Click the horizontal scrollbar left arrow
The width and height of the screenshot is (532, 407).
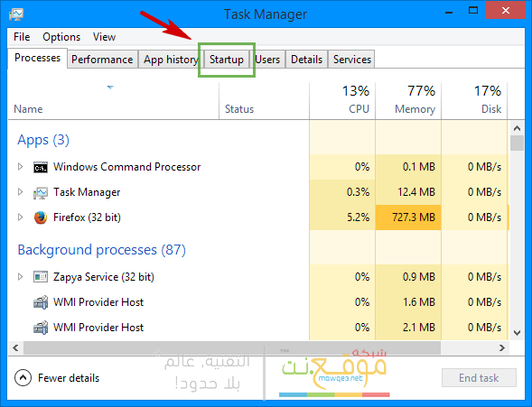click(x=15, y=348)
